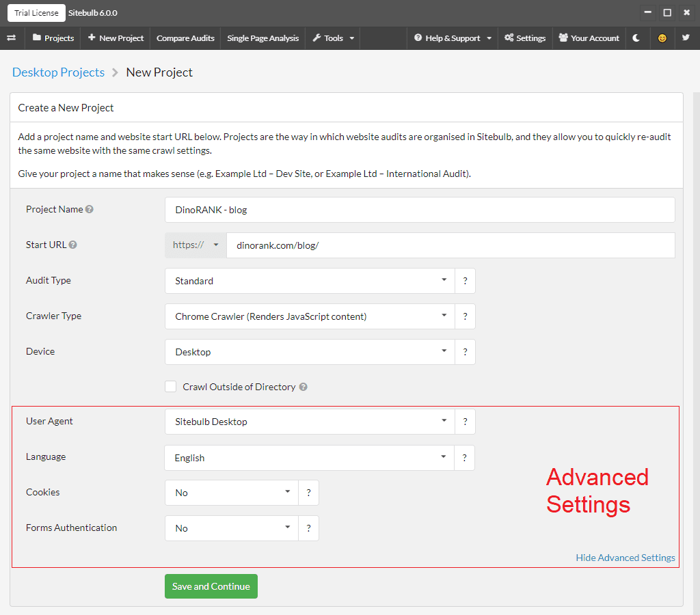Minimize the Sitebulb window
The height and width of the screenshot is (615, 700).
pyautogui.click(x=648, y=12)
